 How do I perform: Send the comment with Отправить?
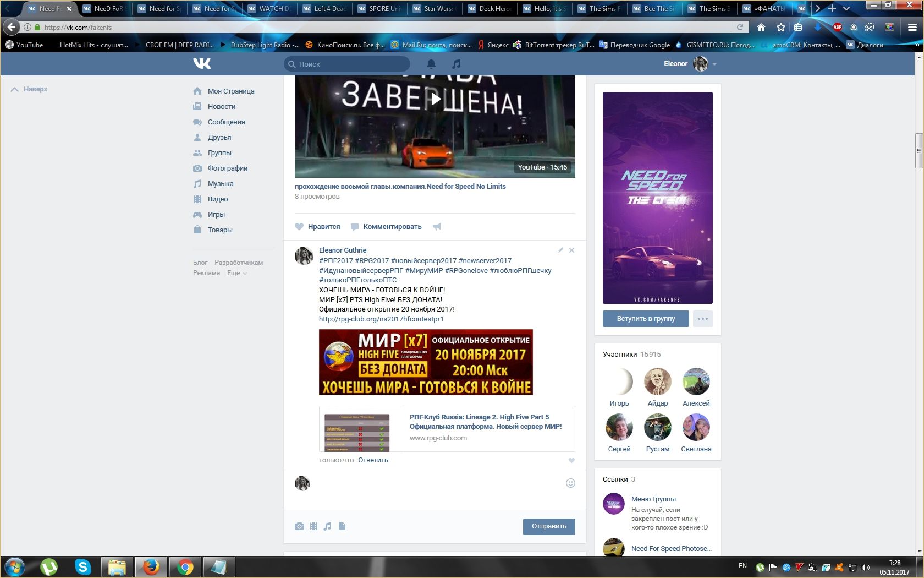(x=549, y=526)
